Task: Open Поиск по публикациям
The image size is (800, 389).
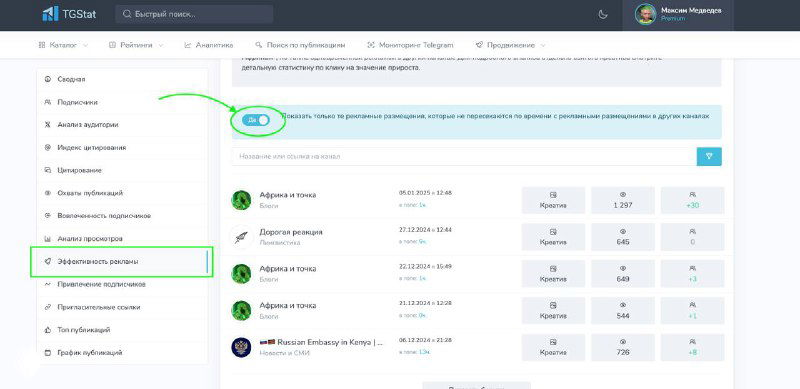Action: point(300,45)
